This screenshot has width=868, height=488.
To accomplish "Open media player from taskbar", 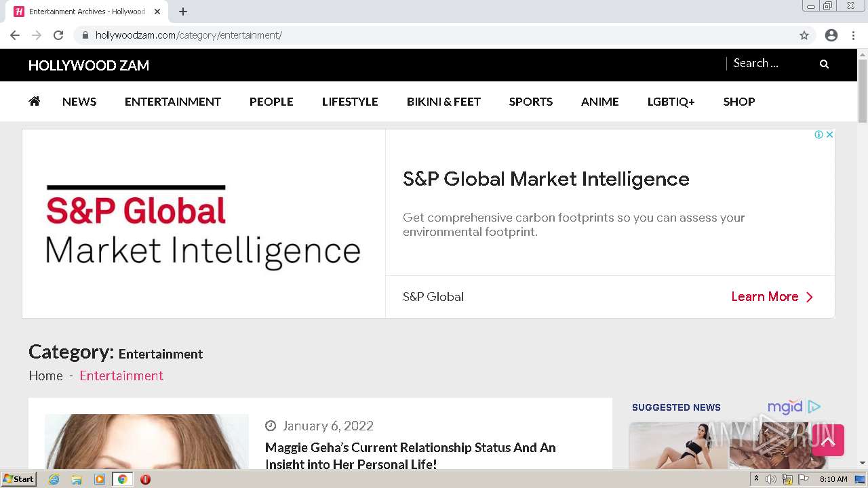I will pos(100,479).
